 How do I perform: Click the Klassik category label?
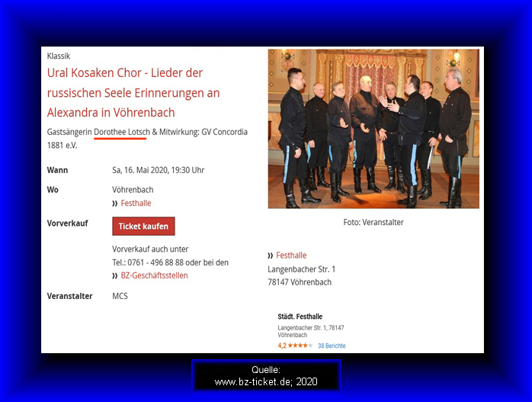click(x=59, y=56)
